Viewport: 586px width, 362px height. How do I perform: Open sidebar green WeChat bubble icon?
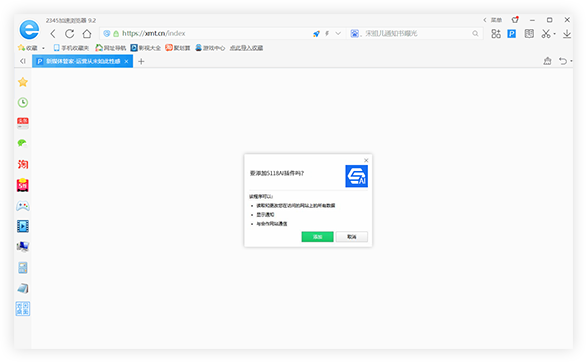(x=23, y=143)
